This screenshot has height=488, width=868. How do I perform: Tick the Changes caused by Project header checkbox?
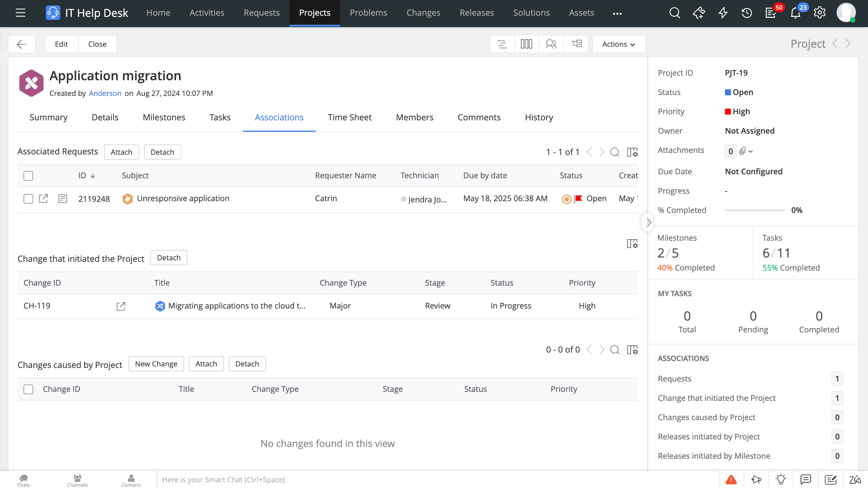click(x=28, y=389)
